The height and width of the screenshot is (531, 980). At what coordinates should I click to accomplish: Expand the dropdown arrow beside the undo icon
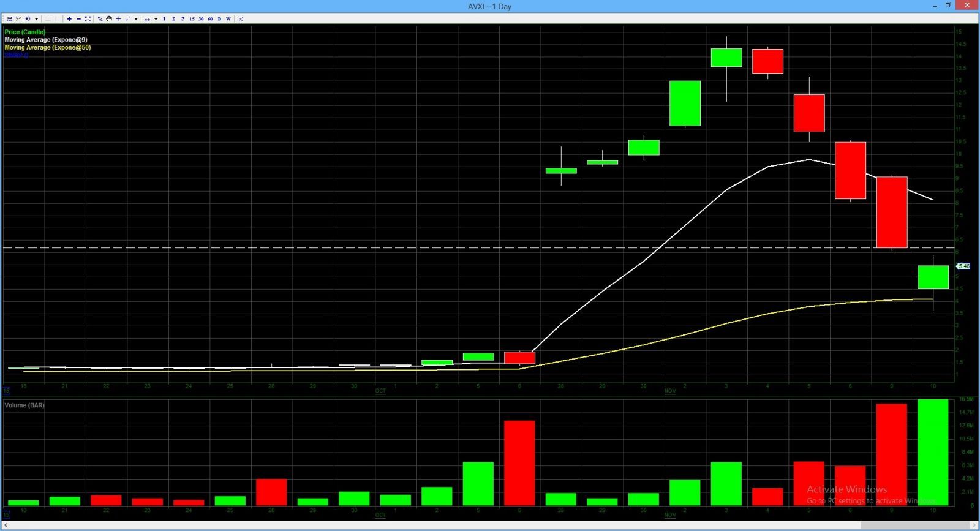point(36,19)
